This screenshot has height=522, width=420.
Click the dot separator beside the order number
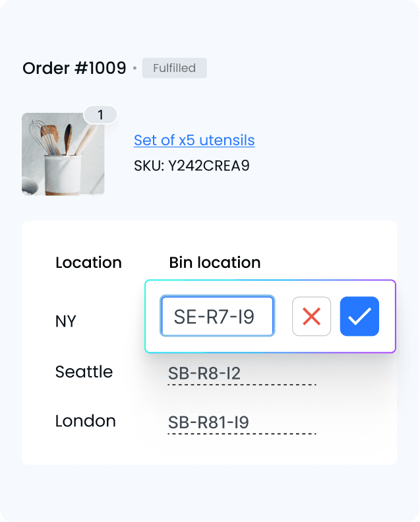point(135,68)
